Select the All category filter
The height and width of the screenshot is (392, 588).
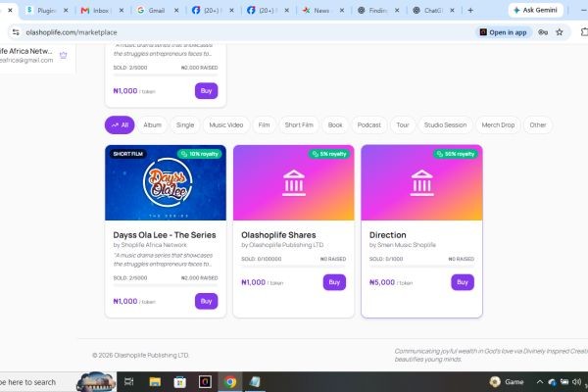pos(120,124)
